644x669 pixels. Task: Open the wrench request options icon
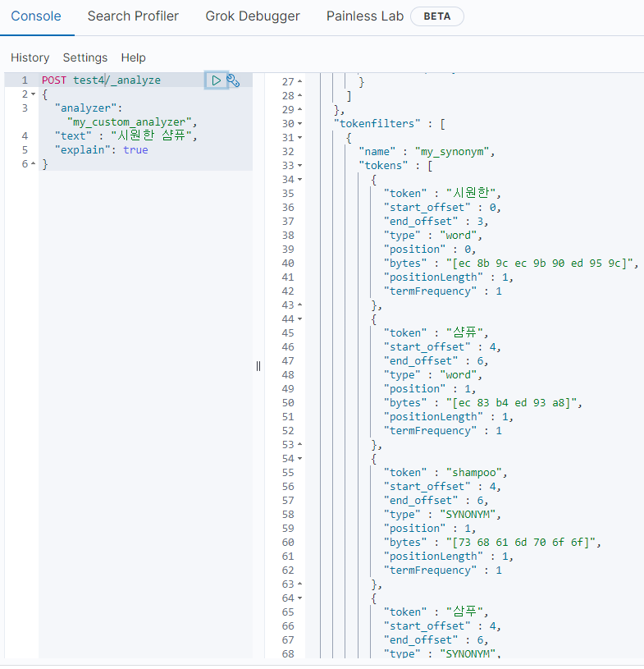pyautogui.click(x=233, y=80)
